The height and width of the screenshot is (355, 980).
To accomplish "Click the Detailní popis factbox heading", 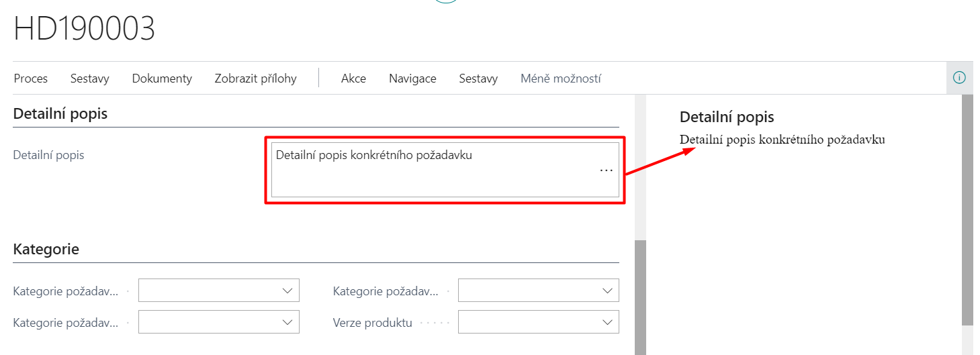I will pyautogui.click(x=727, y=117).
